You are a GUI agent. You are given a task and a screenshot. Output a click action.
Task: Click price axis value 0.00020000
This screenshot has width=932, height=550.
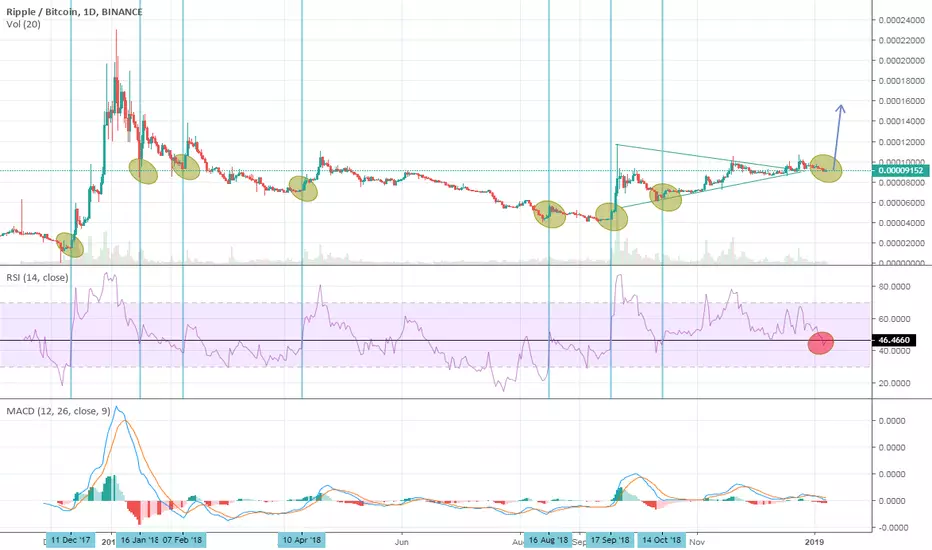pyautogui.click(x=902, y=61)
